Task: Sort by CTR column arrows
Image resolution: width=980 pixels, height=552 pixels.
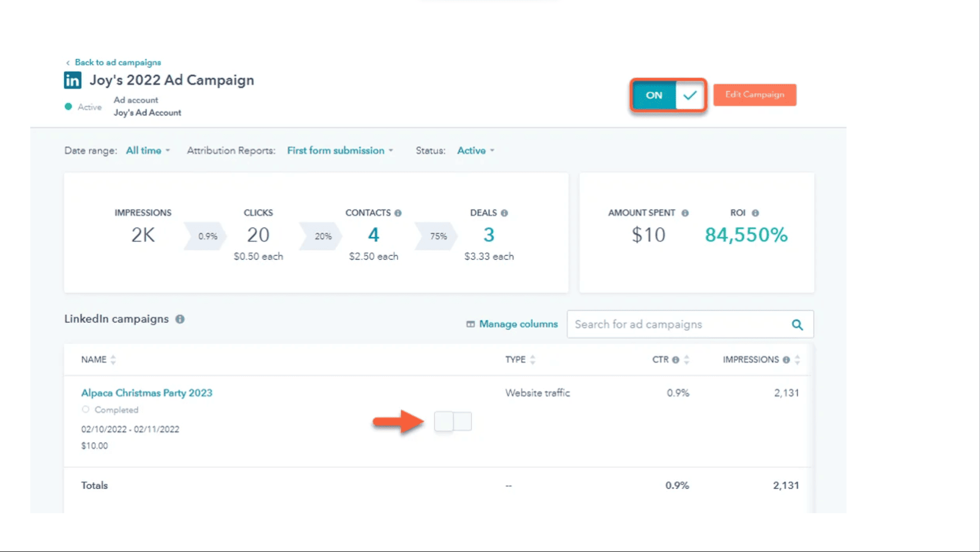Action: (x=687, y=360)
